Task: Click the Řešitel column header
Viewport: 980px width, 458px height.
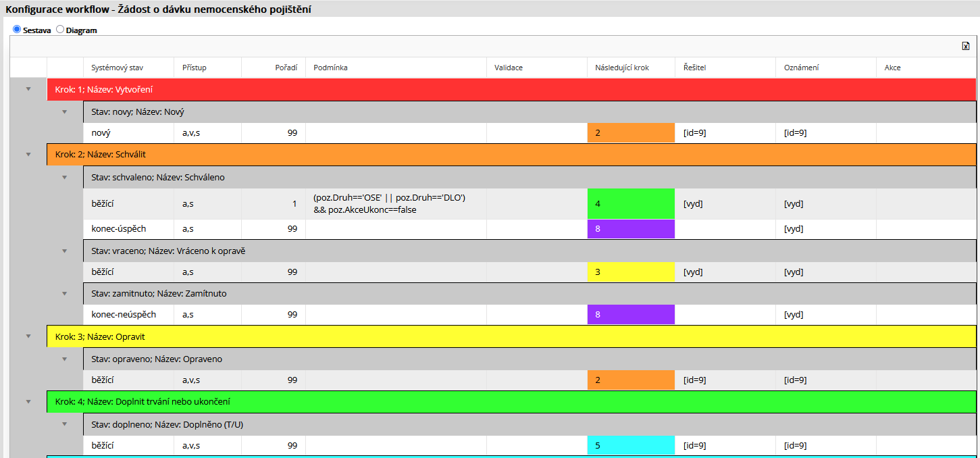Action: (725, 68)
